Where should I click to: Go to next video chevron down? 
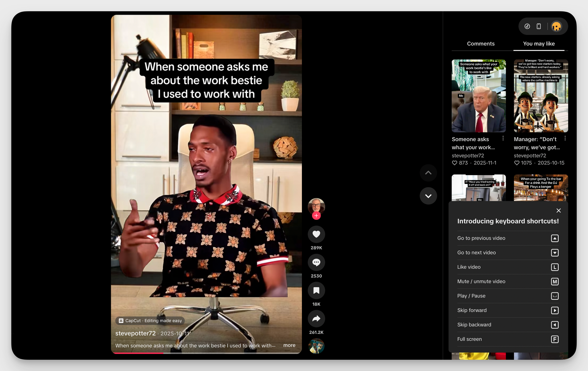point(428,196)
